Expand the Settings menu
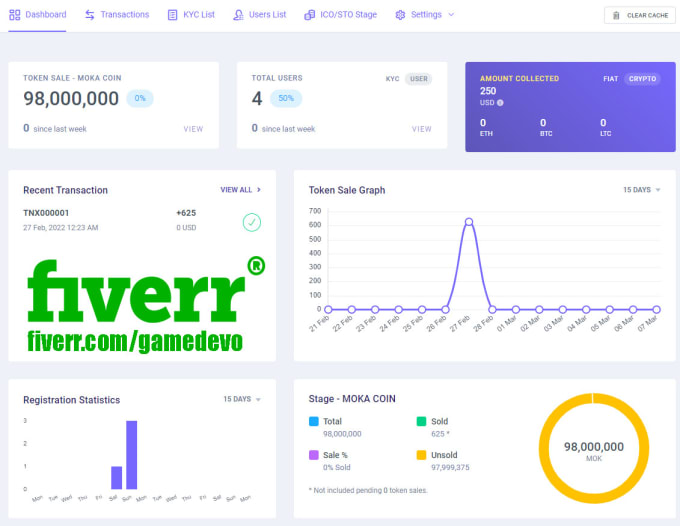Image resolution: width=680 pixels, height=526 pixels. coord(425,15)
